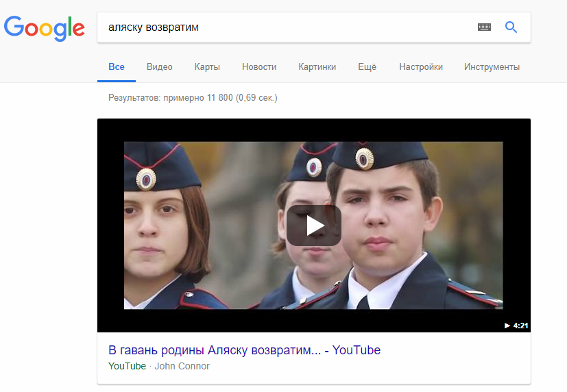Click the John Connor uploader name
The width and height of the screenshot is (567, 392).
tap(182, 366)
